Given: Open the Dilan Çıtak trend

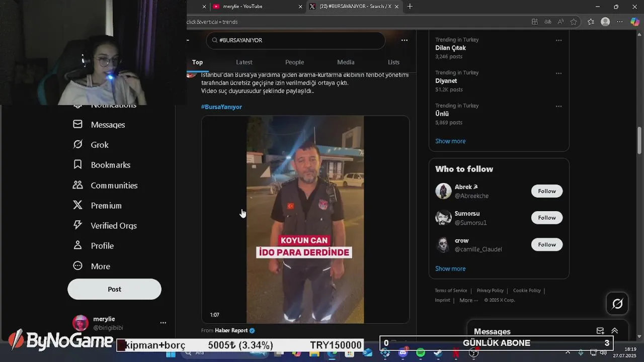Looking at the screenshot, I should [x=450, y=48].
